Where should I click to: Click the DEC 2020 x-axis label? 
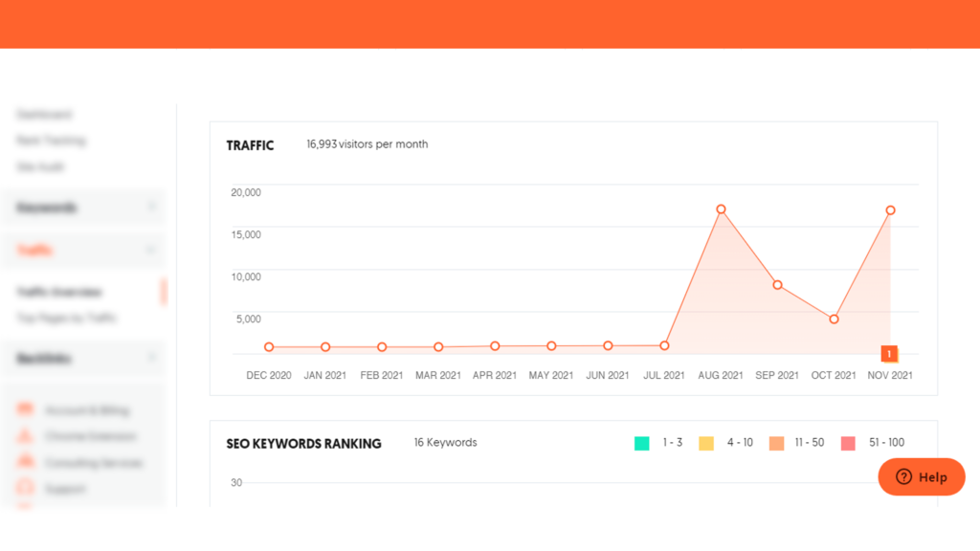point(269,375)
